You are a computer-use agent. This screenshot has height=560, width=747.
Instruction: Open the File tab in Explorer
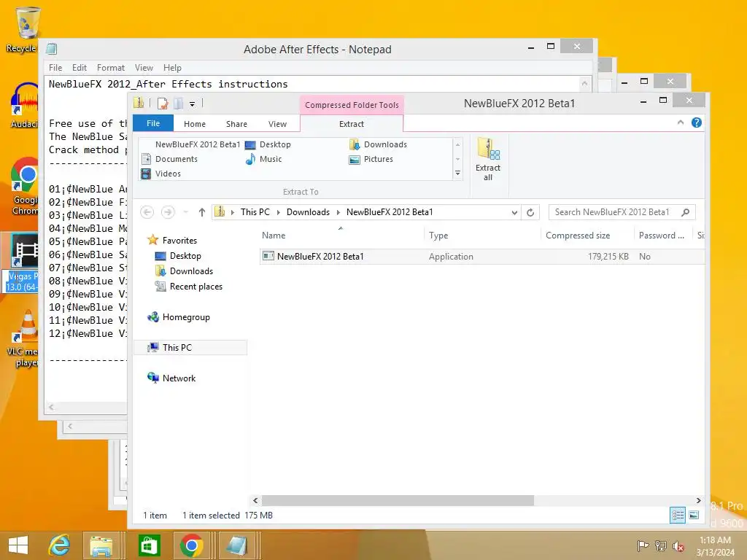[153, 123]
